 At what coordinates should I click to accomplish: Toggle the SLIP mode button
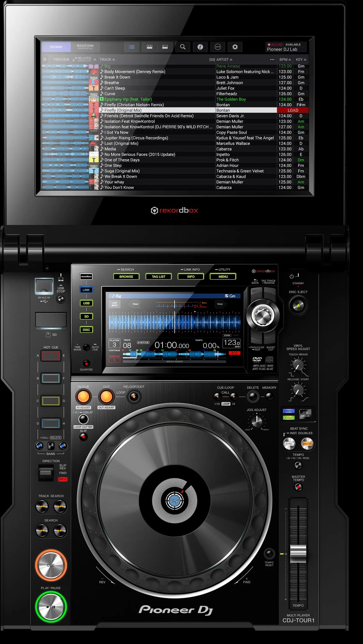(83, 437)
